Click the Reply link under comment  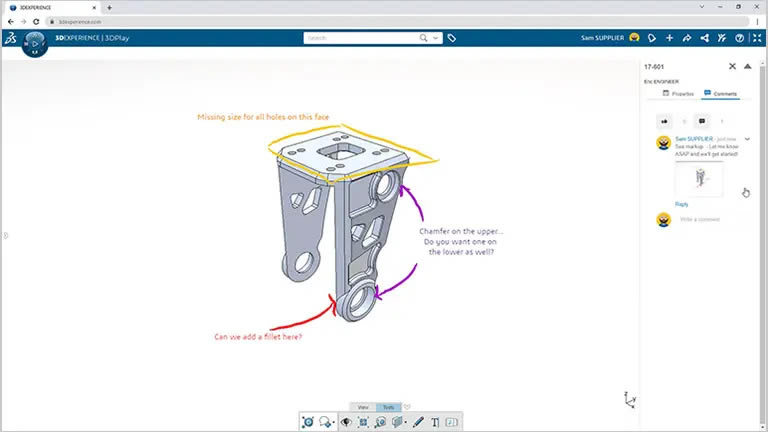pyautogui.click(x=681, y=203)
